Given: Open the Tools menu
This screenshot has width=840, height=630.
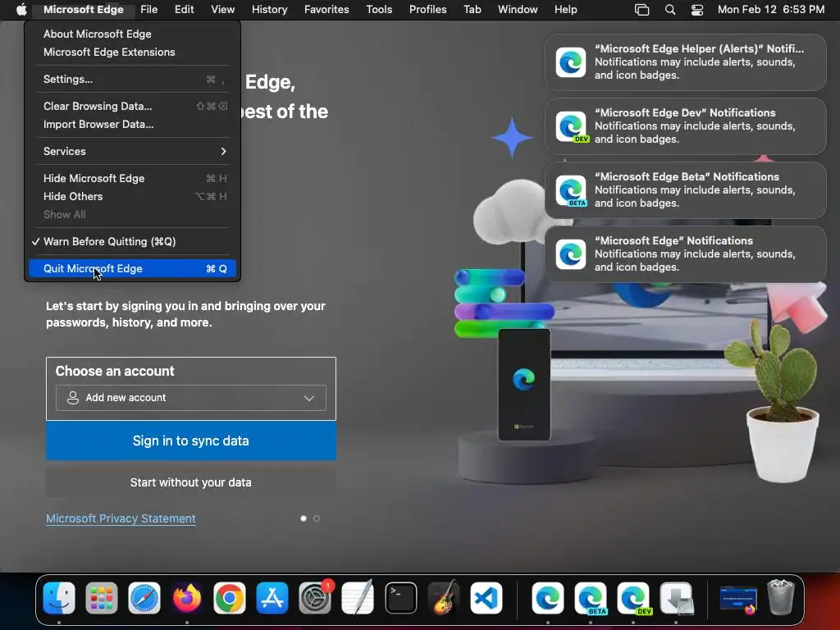Looking at the screenshot, I should pyautogui.click(x=379, y=10).
